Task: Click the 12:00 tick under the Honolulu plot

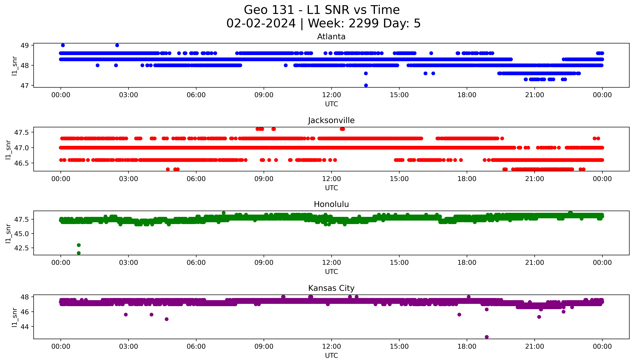Action: click(332, 262)
